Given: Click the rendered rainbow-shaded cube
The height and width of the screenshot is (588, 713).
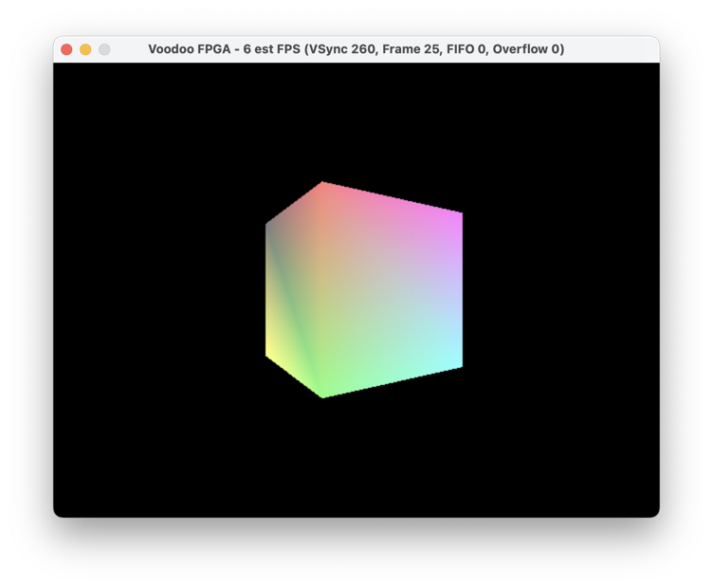Looking at the screenshot, I should click(364, 289).
